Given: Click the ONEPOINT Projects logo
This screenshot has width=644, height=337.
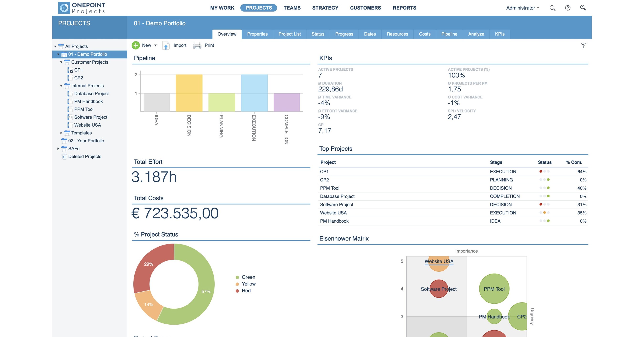Looking at the screenshot, I should (82, 8).
